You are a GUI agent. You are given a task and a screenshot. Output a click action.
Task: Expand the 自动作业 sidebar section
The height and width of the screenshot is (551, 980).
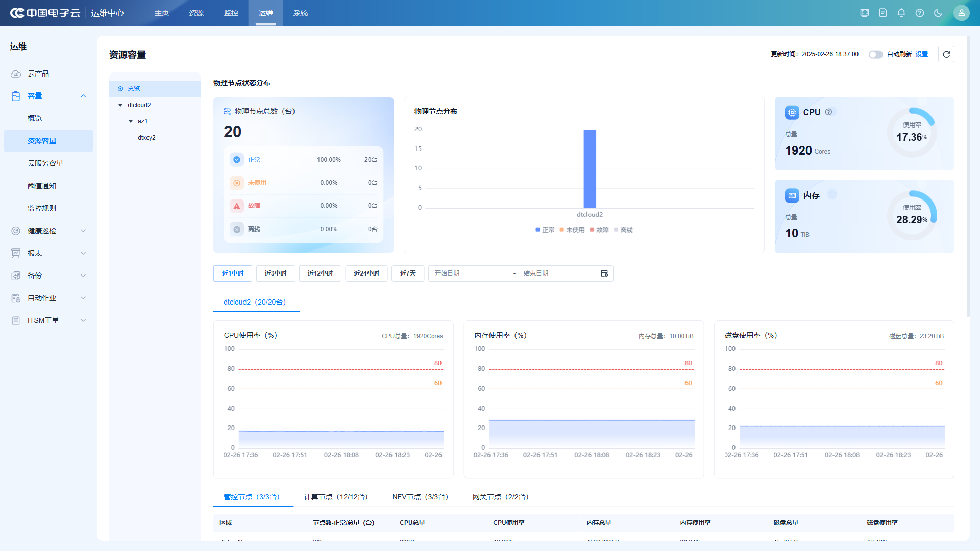(x=83, y=298)
